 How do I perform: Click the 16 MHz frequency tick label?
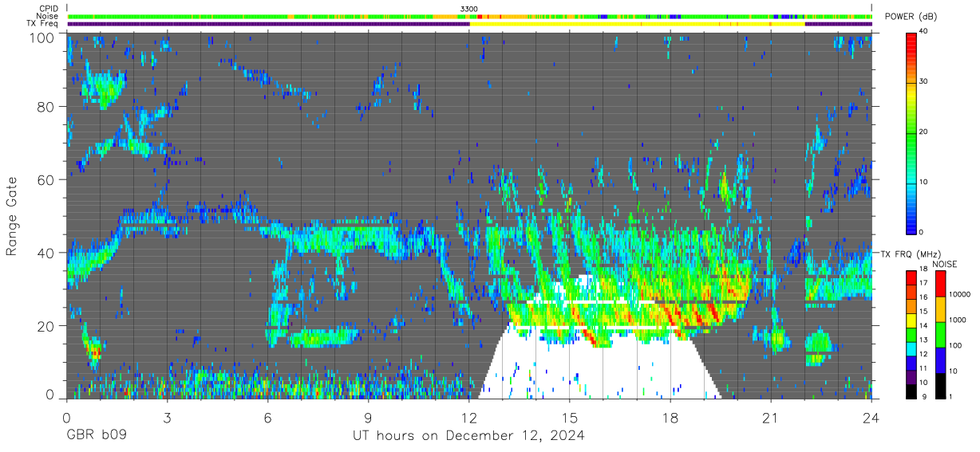pos(923,298)
